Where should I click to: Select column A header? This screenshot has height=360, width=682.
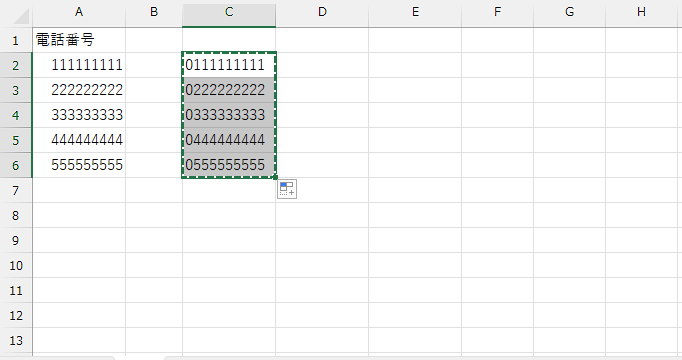(79, 13)
